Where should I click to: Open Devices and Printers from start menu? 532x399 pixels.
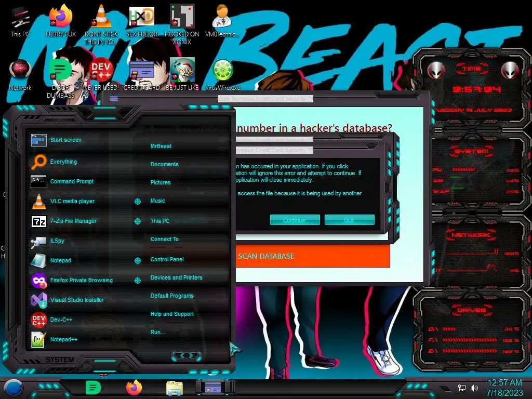(176, 277)
